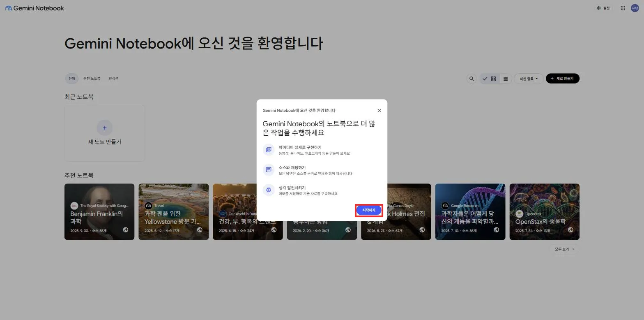Click the globe icon on the Our World in Data card
Screen dimensions: 644x320
coord(274,230)
